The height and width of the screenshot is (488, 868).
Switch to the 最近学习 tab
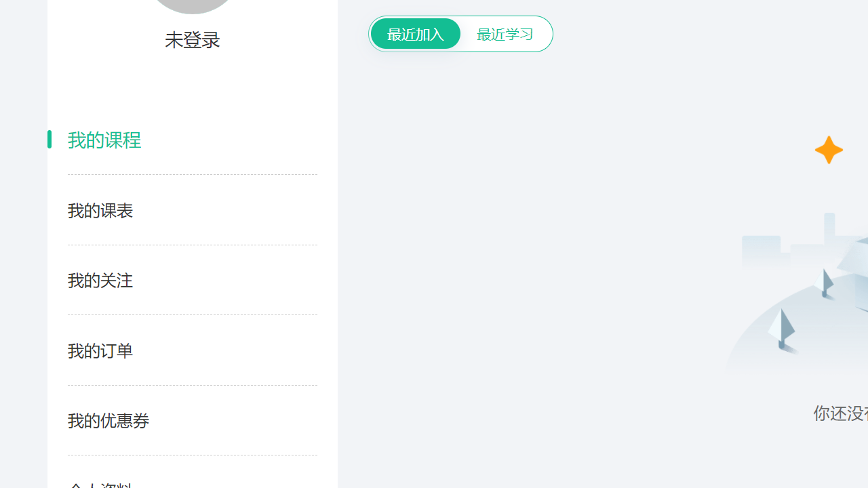click(x=505, y=33)
